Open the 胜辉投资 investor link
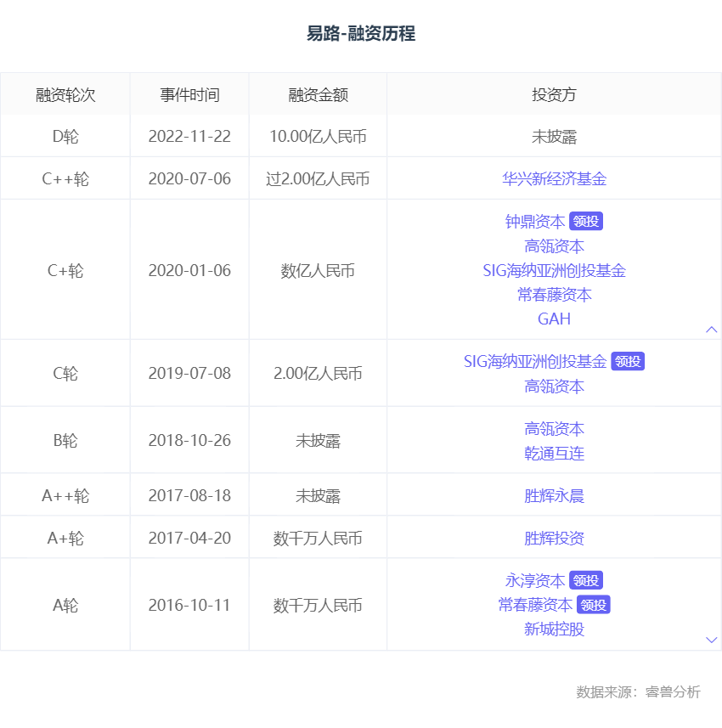 point(554,539)
